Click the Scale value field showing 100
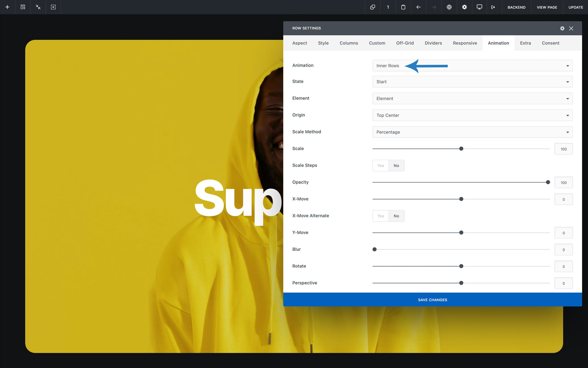588x368 pixels. (563, 149)
